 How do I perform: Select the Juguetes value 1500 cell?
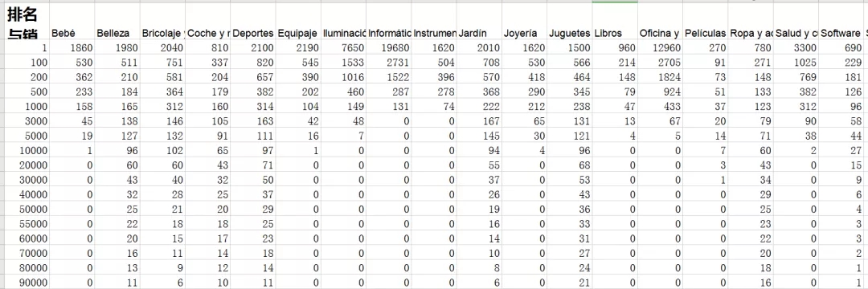tap(570, 48)
